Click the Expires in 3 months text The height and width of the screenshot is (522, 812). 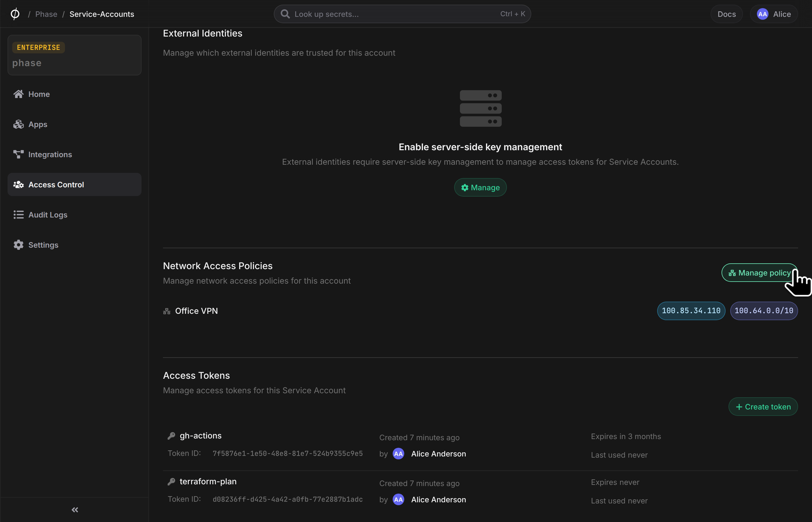[626, 436]
